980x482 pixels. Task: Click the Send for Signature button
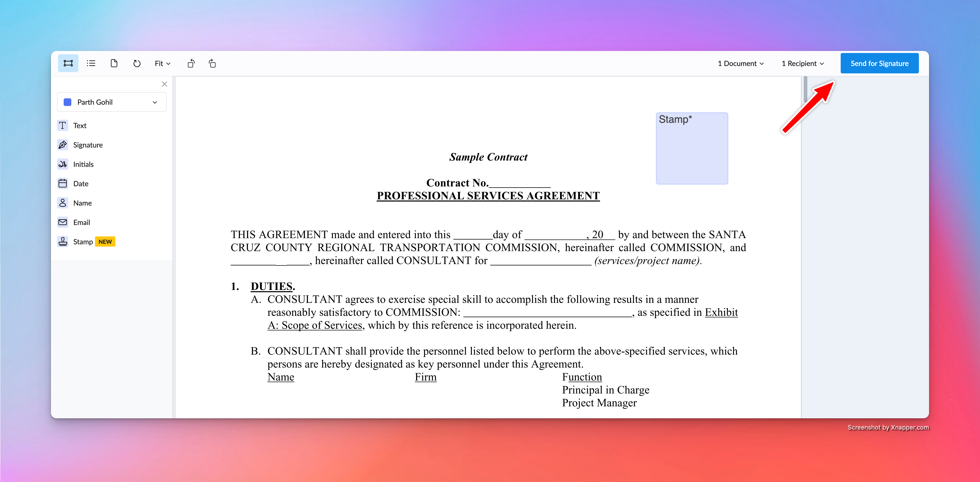coord(879,63)
